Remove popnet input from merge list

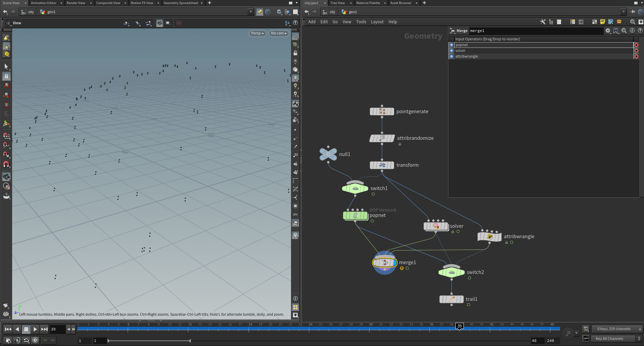point(636,45)
